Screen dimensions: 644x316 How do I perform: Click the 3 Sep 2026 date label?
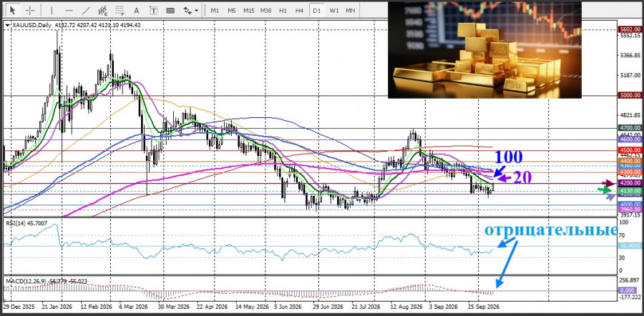(x=444, y=307)
